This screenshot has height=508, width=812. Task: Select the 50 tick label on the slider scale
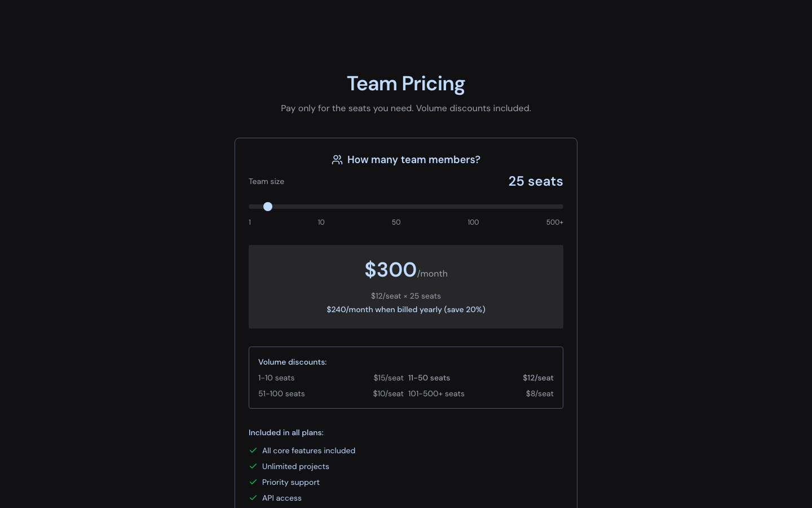[x=396, y=222]
